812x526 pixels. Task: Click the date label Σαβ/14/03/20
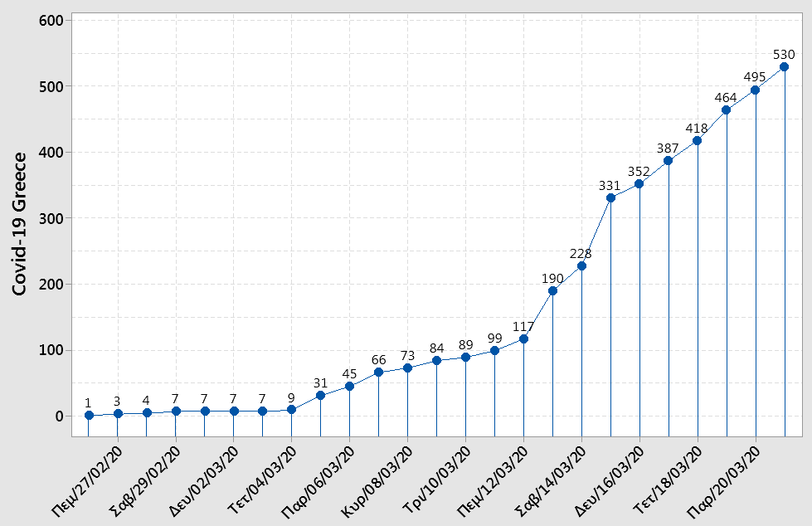552,481
